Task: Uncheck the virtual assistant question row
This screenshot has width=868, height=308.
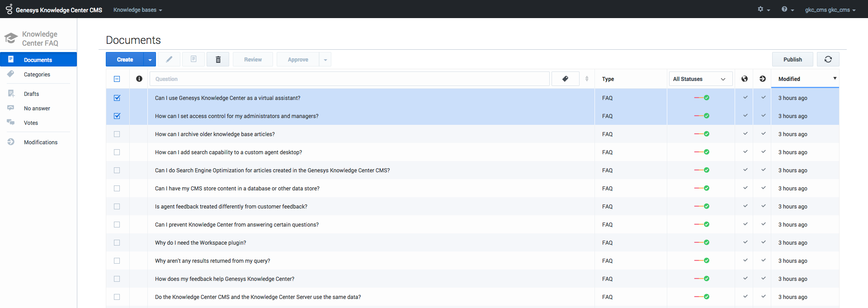Action: tap(117, 98)
